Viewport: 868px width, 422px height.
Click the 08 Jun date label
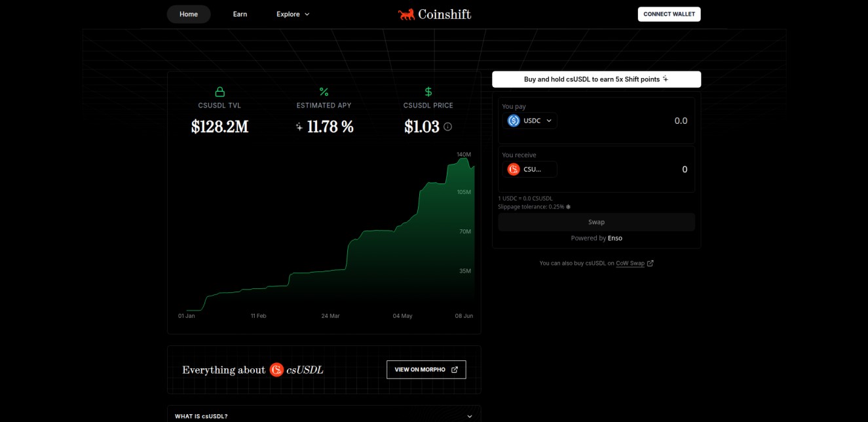464,316
